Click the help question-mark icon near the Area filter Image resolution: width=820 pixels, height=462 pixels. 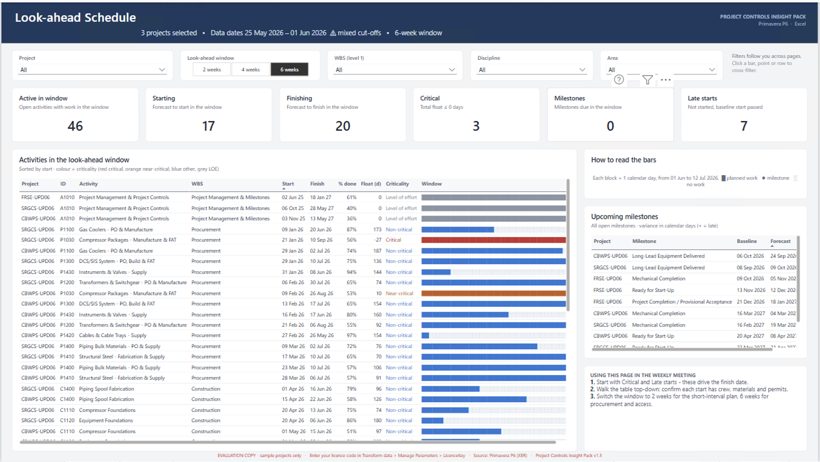[x=619, y=80]
